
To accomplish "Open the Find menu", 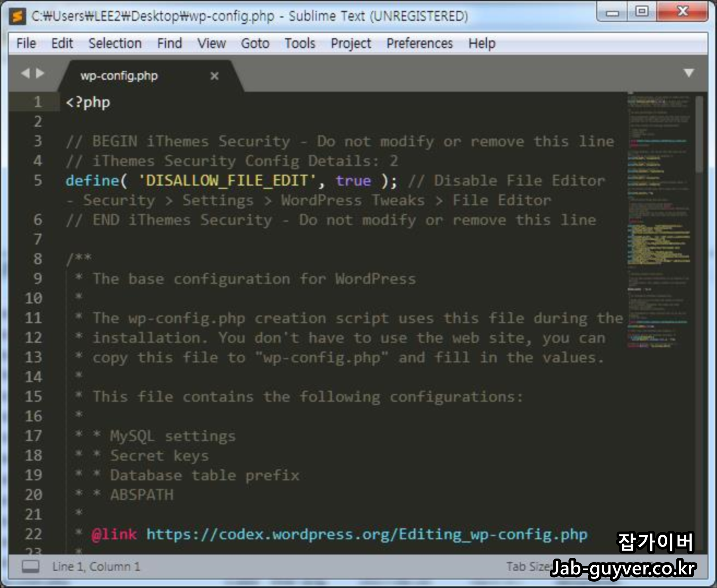I will [170, 43].
